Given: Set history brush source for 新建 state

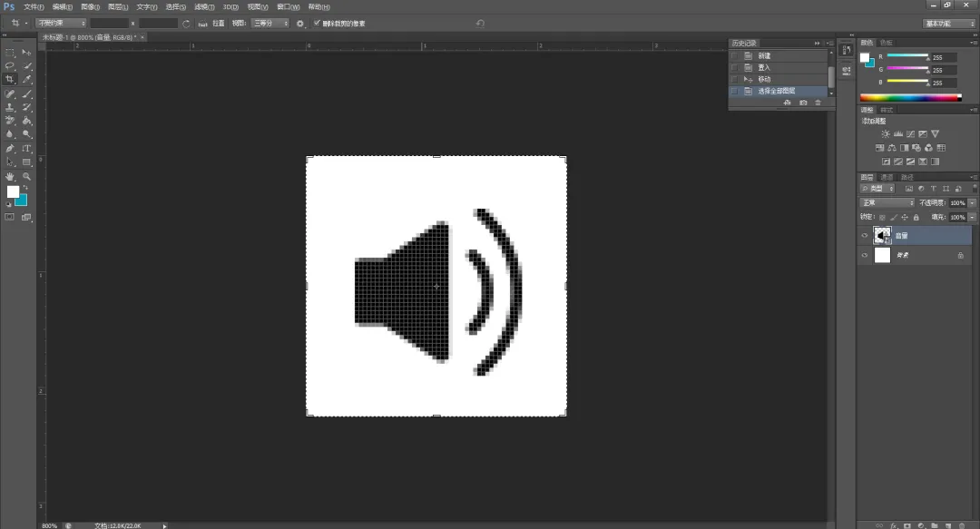Looking at the screenshot, I should coord(734,55).
